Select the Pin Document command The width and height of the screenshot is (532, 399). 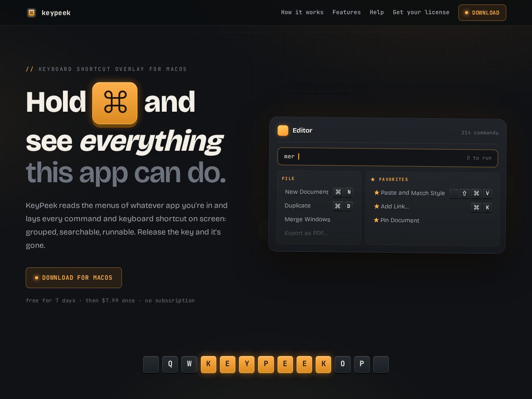click(x=400, y=220)
